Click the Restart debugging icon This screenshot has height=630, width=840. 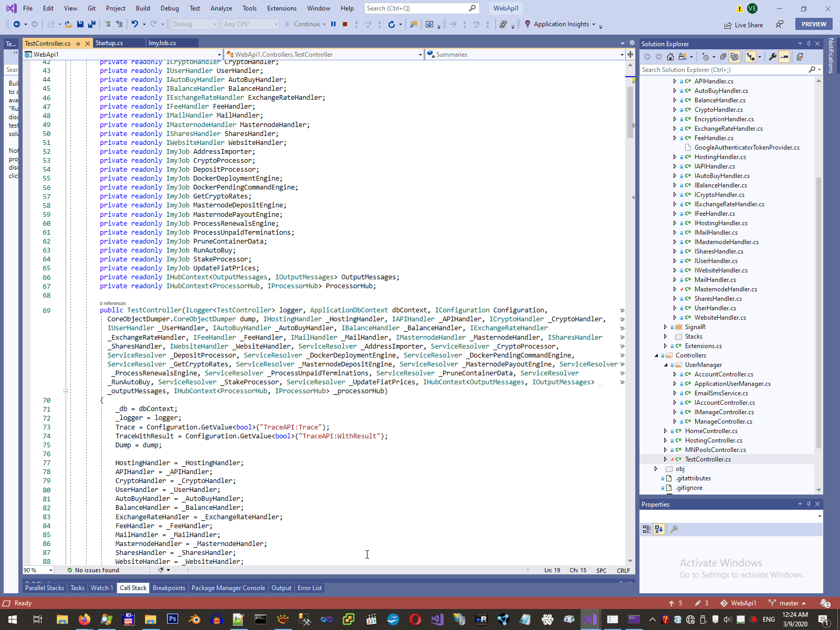(x=391, y=24)
